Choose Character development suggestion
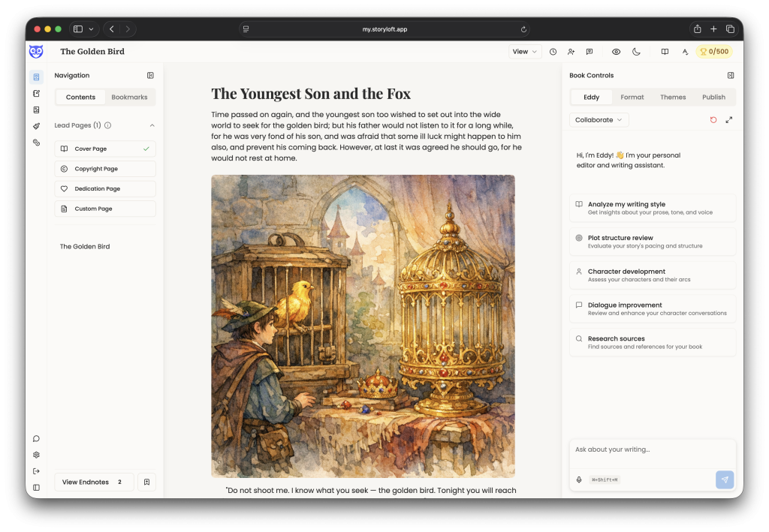The height and width of the screenshot is (532, 769). tap(653, 275)
